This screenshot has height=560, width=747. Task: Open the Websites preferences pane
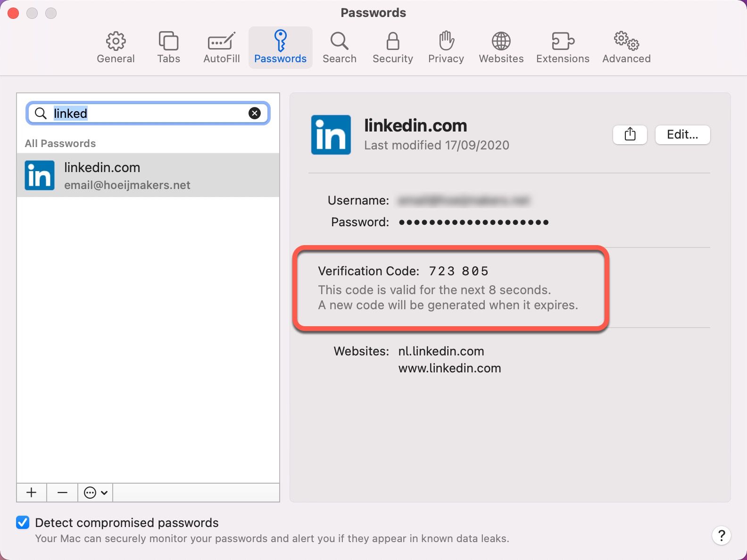pyautogui.click(x=501, y=48)
